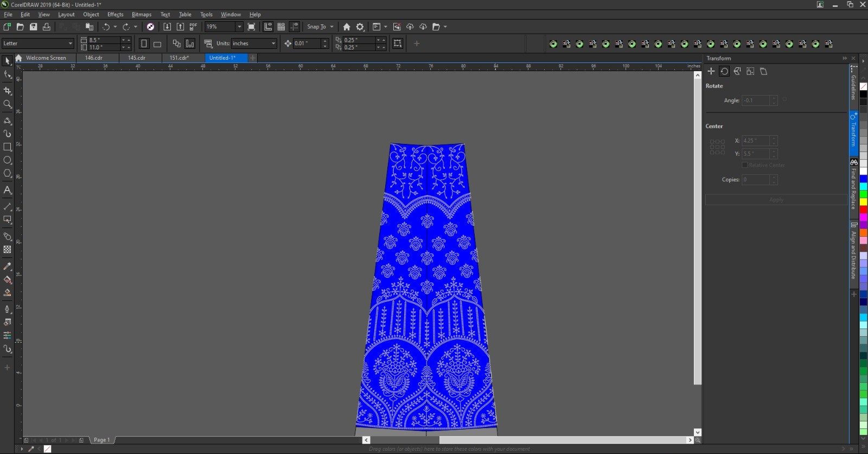868x454 pixels.
Task: Toggle Show Rulers button
Action: 268,27
